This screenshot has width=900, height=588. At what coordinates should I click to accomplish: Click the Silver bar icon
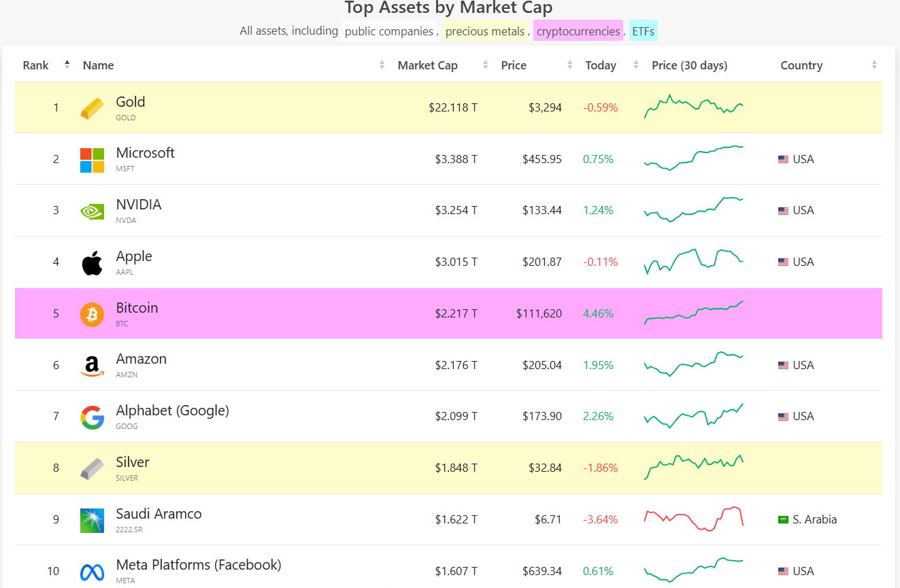click(x=92, y=468)
